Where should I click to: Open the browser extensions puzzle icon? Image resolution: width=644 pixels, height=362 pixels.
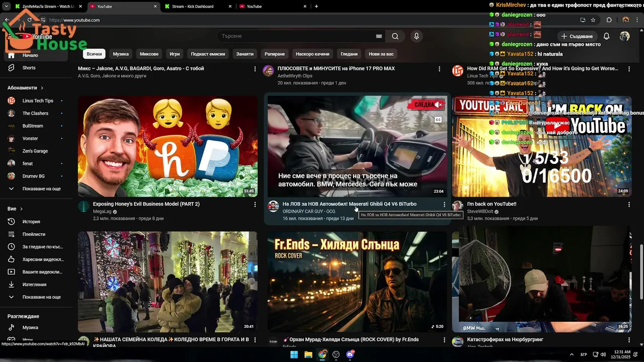(x=609, y=20)
